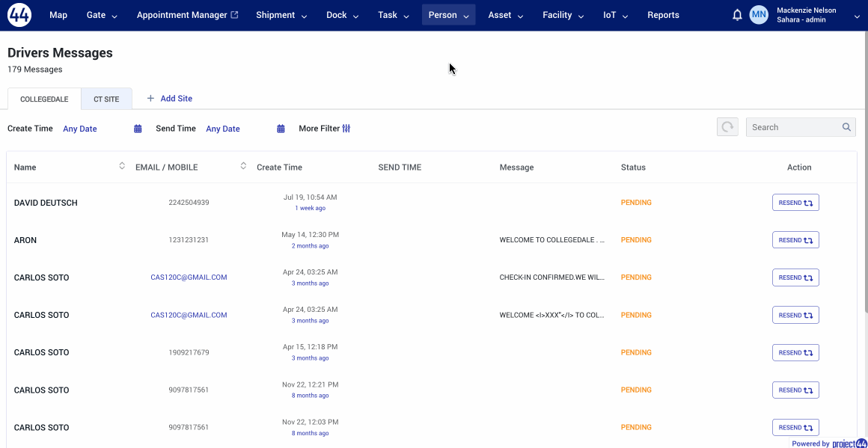The height and width of the screenshot is (448, 868).
Task: Expand the Person menu
Action: click(x=448, y=15)
